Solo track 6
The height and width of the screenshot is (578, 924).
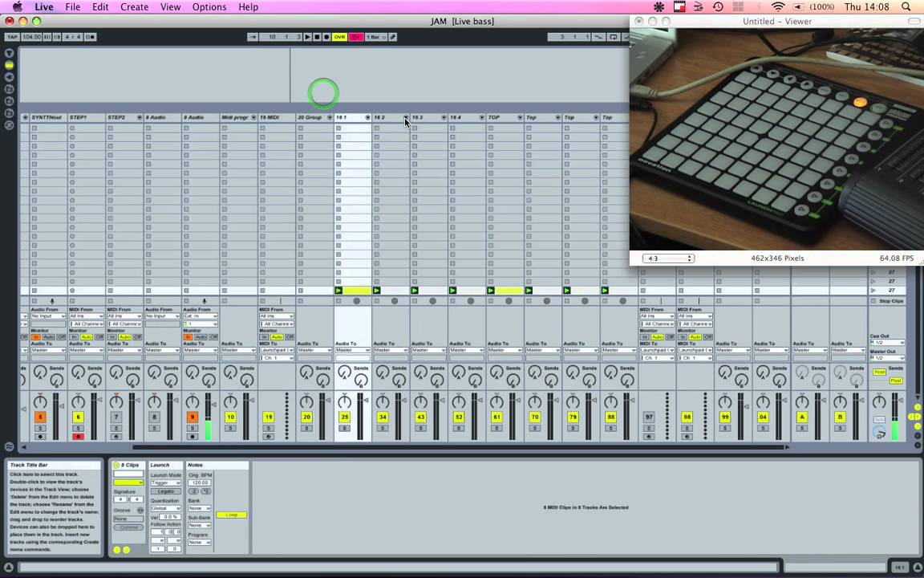tap(78, 428)
